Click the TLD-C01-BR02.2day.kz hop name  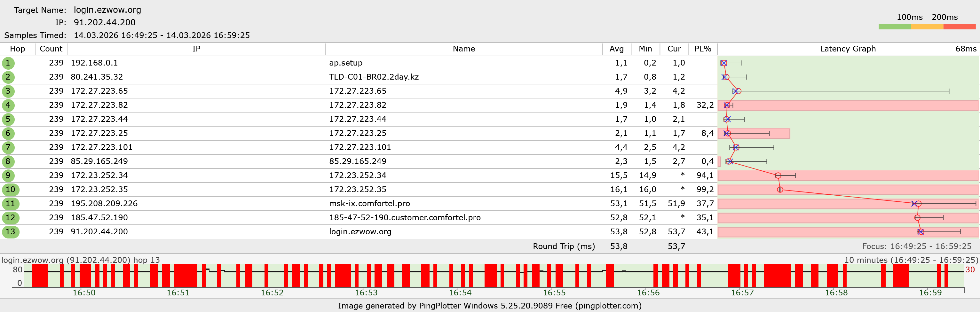pyautogui.click(x=374, y=77)
